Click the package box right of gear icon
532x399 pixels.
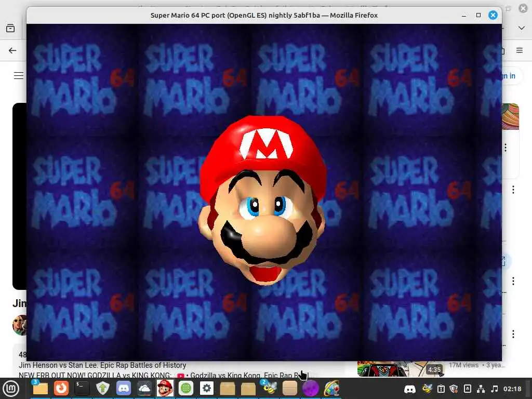228,388
